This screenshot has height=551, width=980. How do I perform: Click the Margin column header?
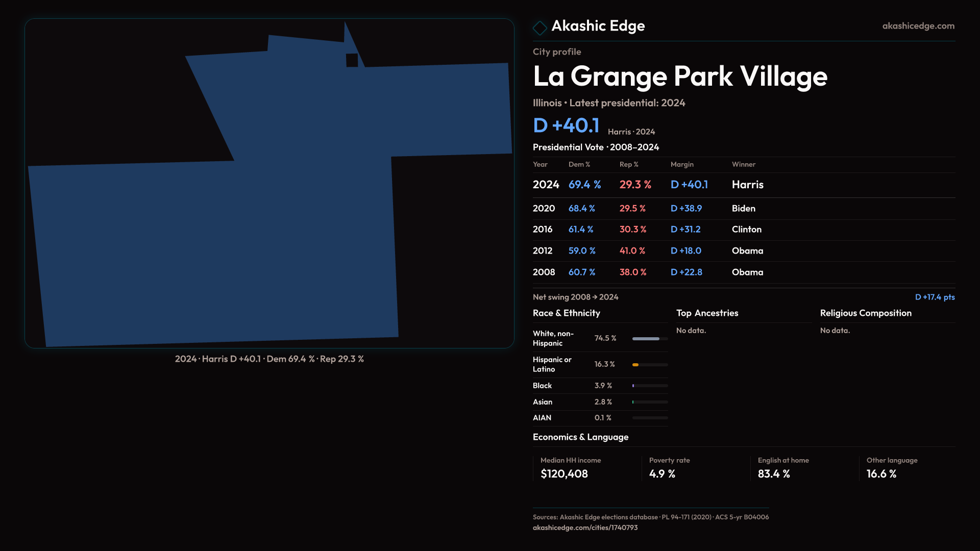pos(682,164)
